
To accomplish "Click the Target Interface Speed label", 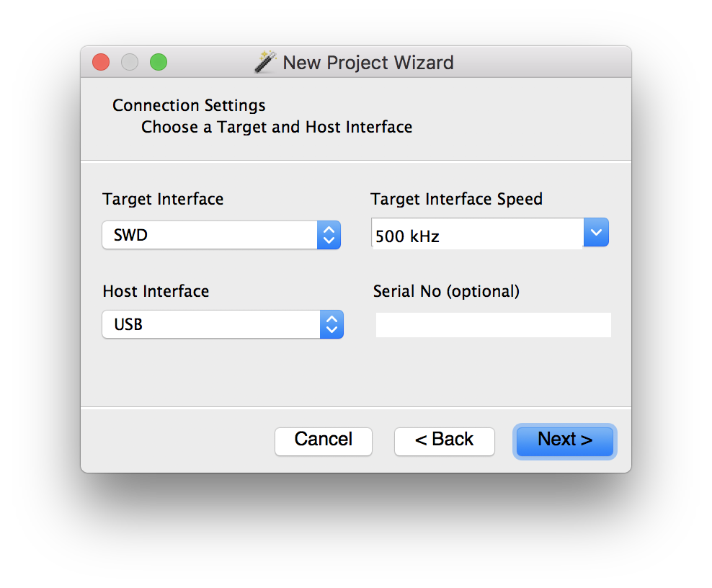I will [456, 199].
